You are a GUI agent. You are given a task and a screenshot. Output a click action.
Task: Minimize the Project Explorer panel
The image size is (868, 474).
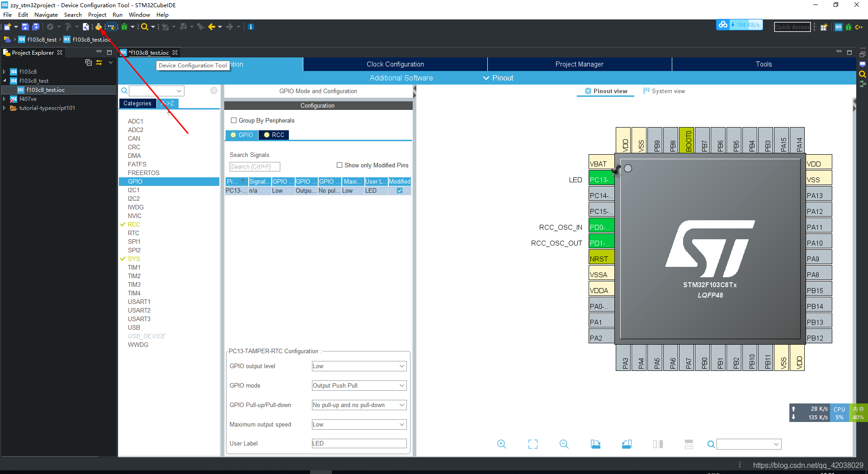coord(99,52)
